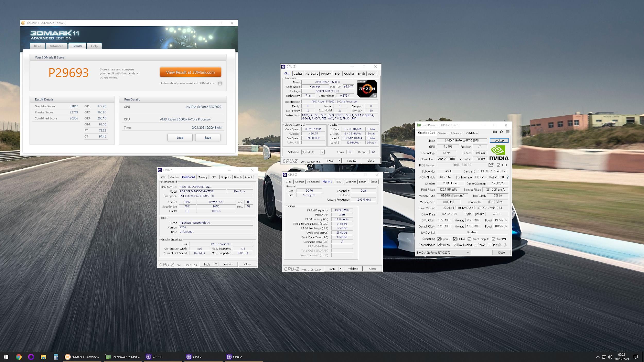The width and height of the screenshot is (644, 362).
Task: Click Load button in 3DMark Run Details
Action: pos(180,138)
